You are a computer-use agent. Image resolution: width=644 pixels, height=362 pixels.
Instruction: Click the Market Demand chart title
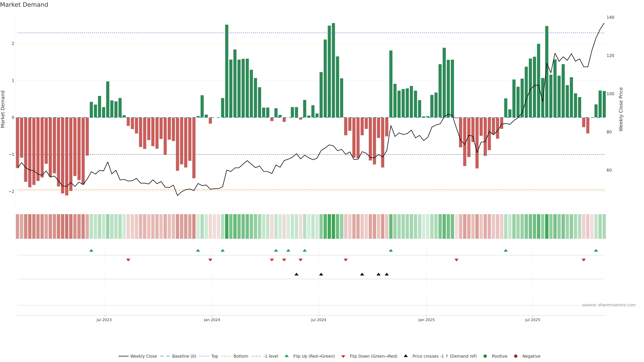click(x=24, y=5)
